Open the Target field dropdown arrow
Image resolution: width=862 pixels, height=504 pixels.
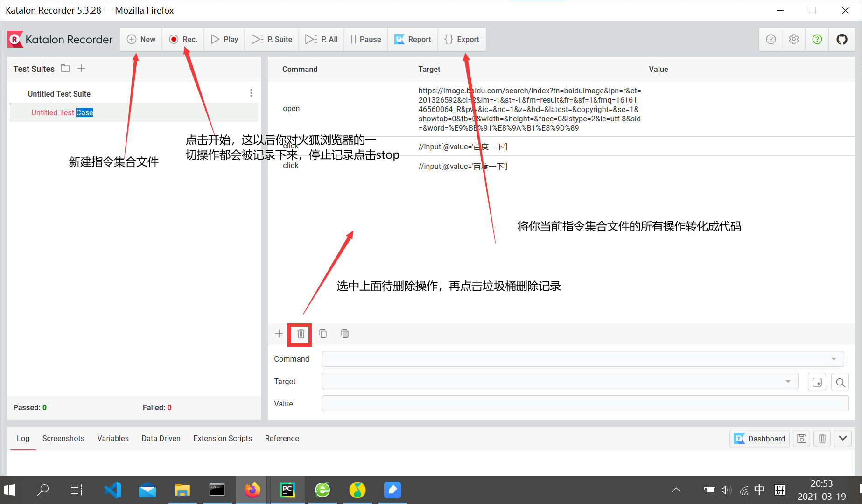[788, 381]
